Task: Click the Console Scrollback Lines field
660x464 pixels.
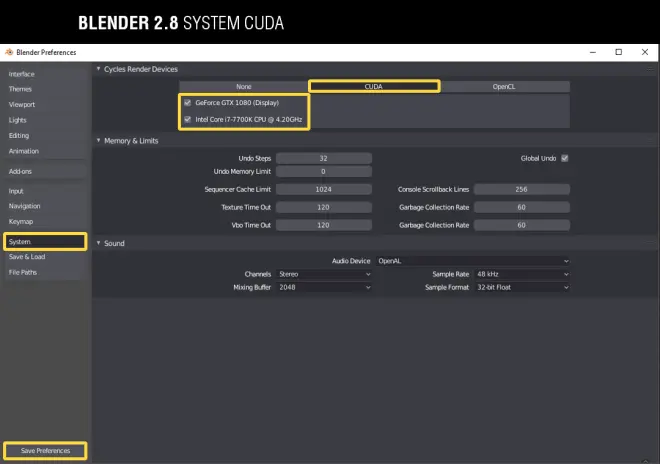Action: click(x=522, y=189)
